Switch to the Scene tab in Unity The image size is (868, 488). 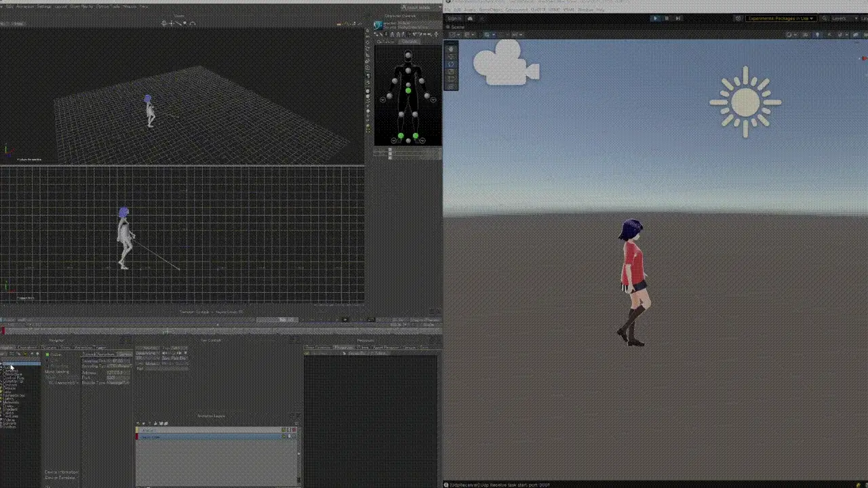tap(458, 26)
